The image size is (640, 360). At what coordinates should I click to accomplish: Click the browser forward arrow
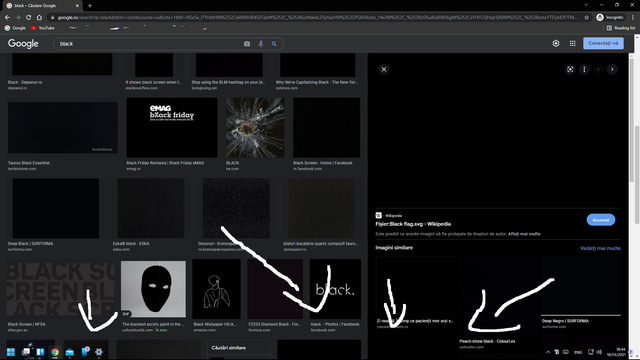[18, 18]
